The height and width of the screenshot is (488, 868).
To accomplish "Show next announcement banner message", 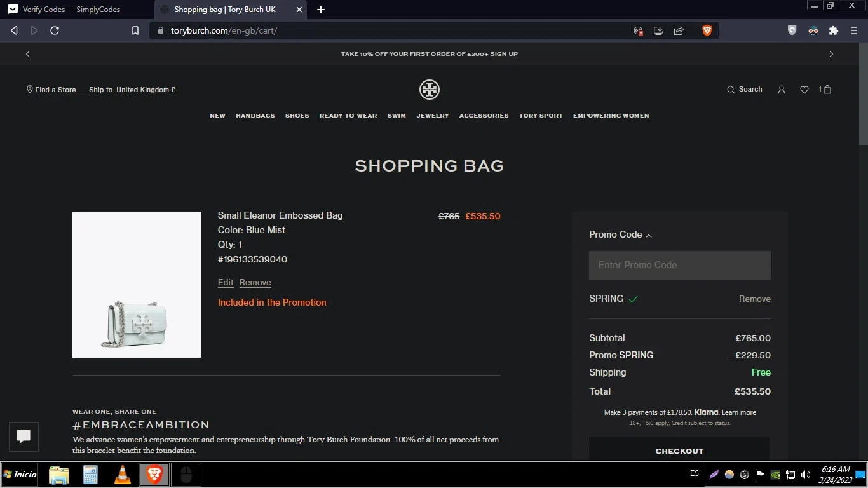I will pyautogui.click(x=831, y=54).
